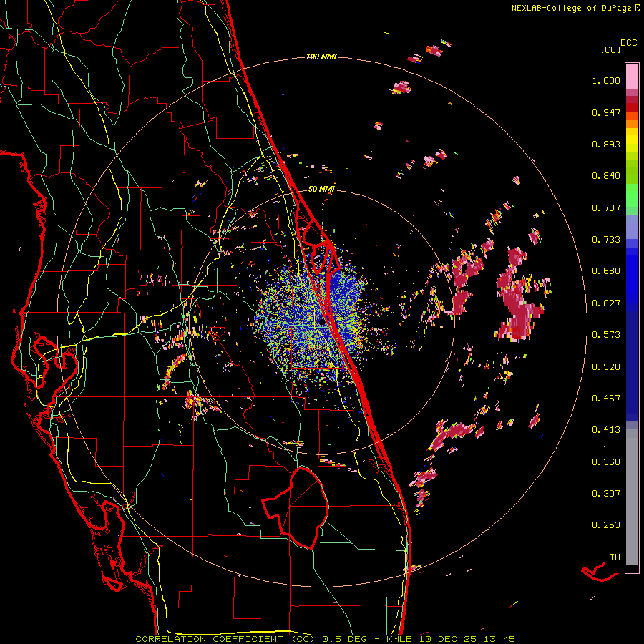This screenshot has width=644, height=644.
Task: Pick the light pink swatch beside 1.000
Action: 632,77
